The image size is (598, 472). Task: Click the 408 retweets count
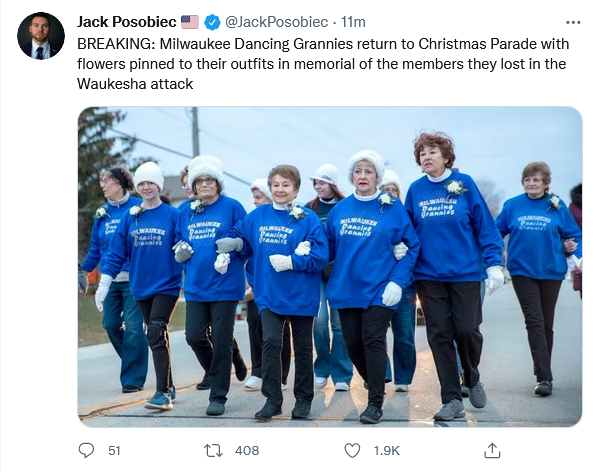pyautogui.click(x=247, y=451)
